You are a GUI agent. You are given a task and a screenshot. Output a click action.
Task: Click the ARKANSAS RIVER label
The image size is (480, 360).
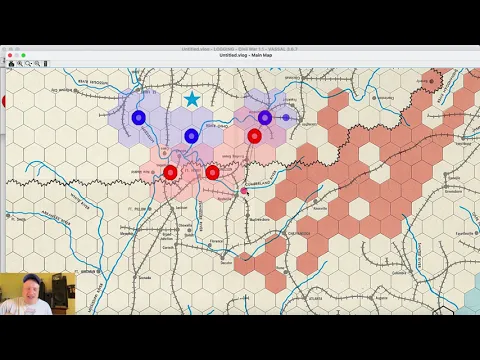56,218
